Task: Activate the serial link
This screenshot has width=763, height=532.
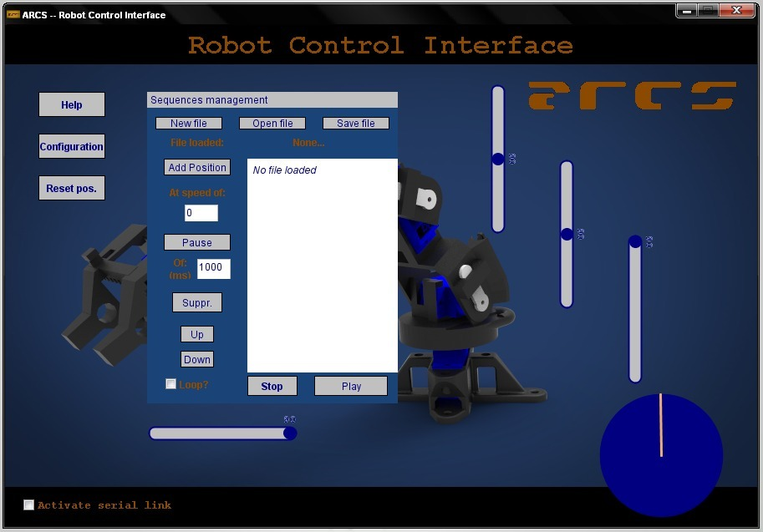Action: 28,504
